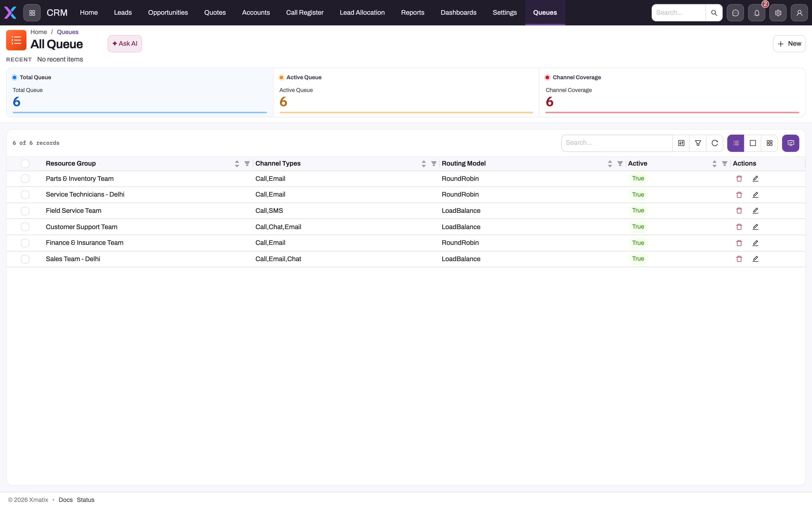Go to Home in breadcrumb

(39, 32)
